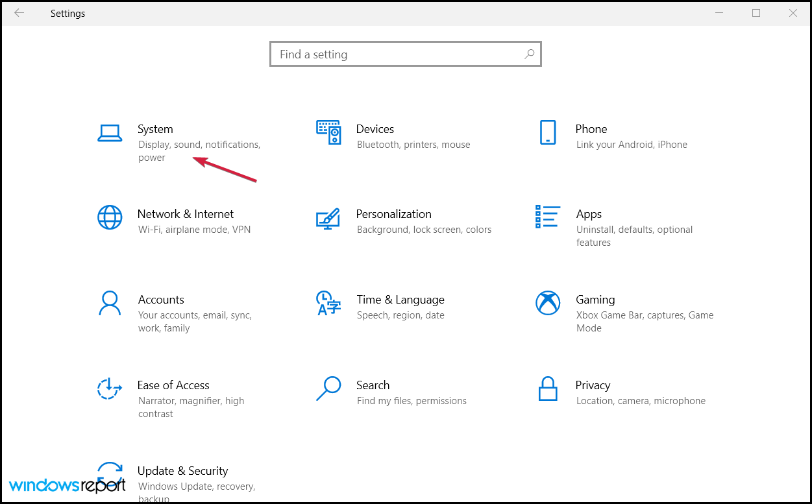The height and width of the screenshot is (504, 812).
Task: Click the Ease of Access icon
Action: click(110, 389)
